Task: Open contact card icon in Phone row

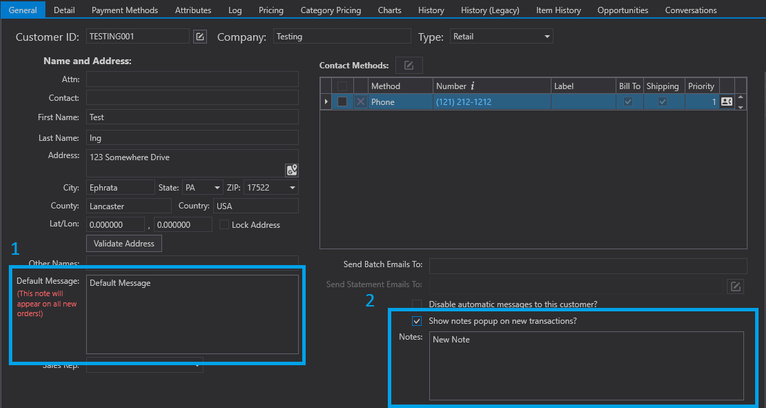Action: click(x=727, y=102)
